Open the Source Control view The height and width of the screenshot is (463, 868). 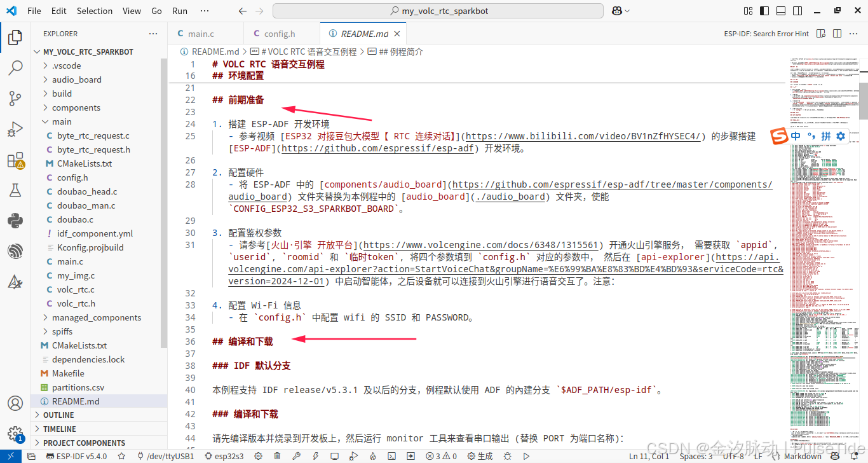click(15, 98)
